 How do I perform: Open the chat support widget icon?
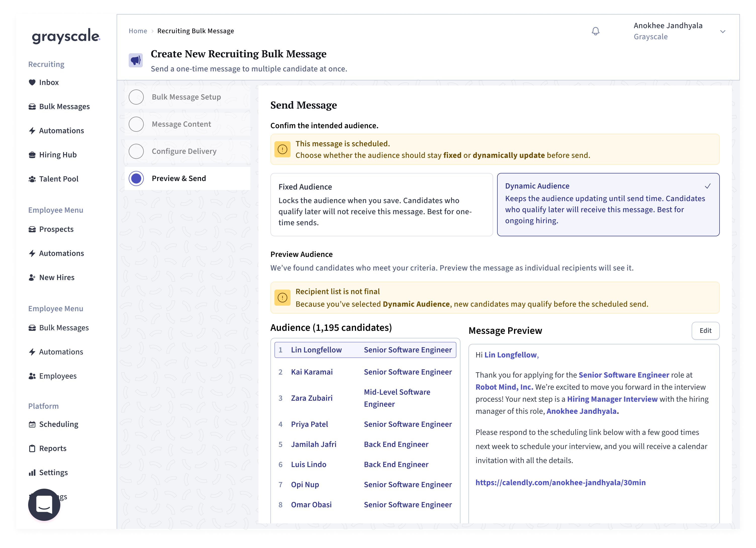click(44, 504)
